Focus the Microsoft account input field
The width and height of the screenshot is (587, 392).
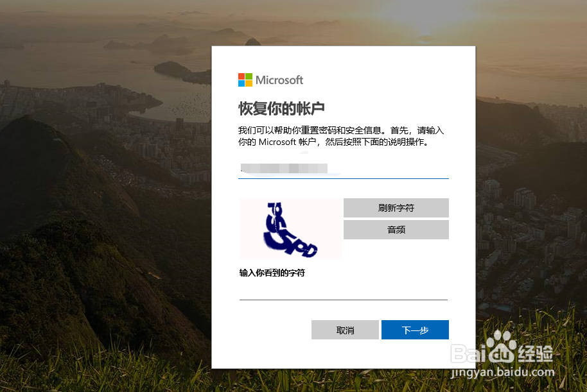pos(344,169)
